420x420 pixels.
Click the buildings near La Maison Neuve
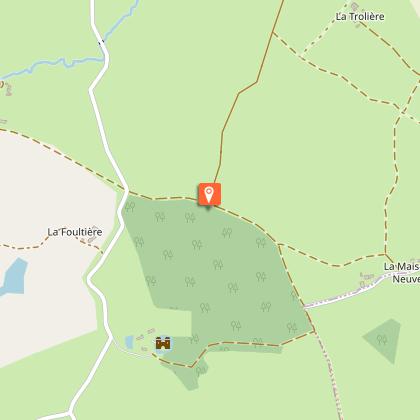point(367,280)
